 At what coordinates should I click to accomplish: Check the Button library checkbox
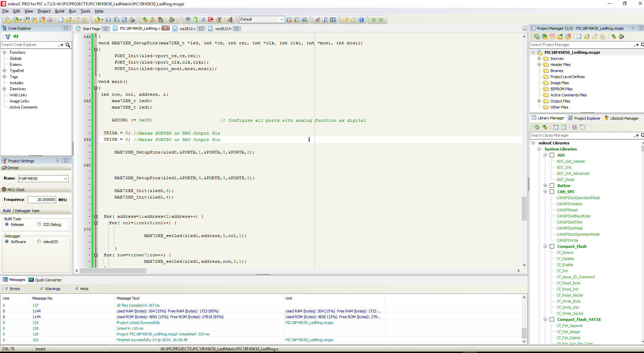click(x=552, y=186)
